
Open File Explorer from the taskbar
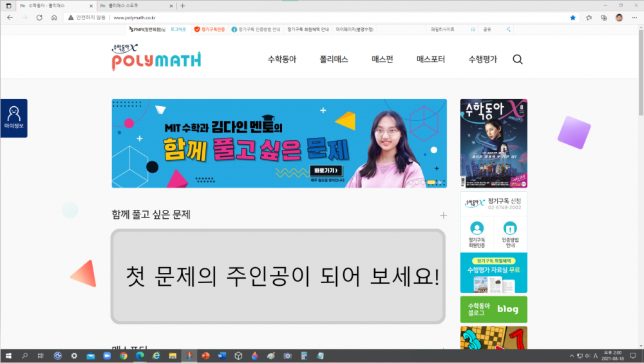173,356
